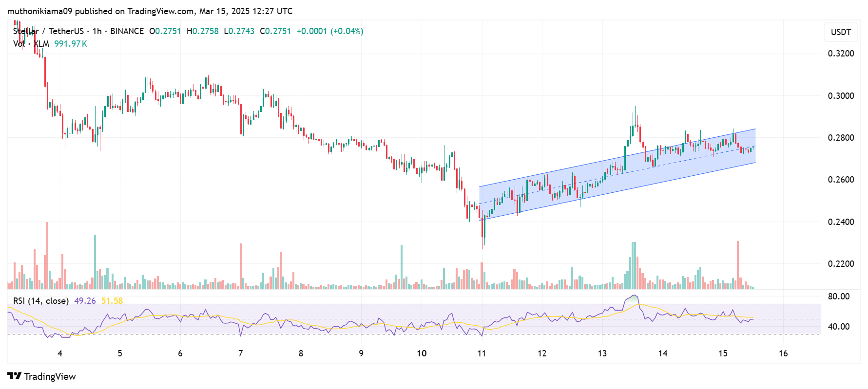Click the Vol · XLM indicator label

click(x=31, y=44)
